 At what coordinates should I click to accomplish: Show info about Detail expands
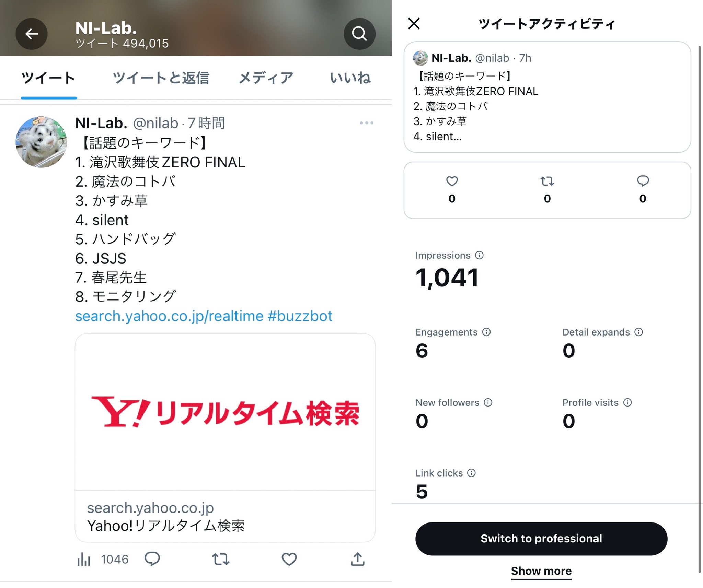tap(638, 332)
